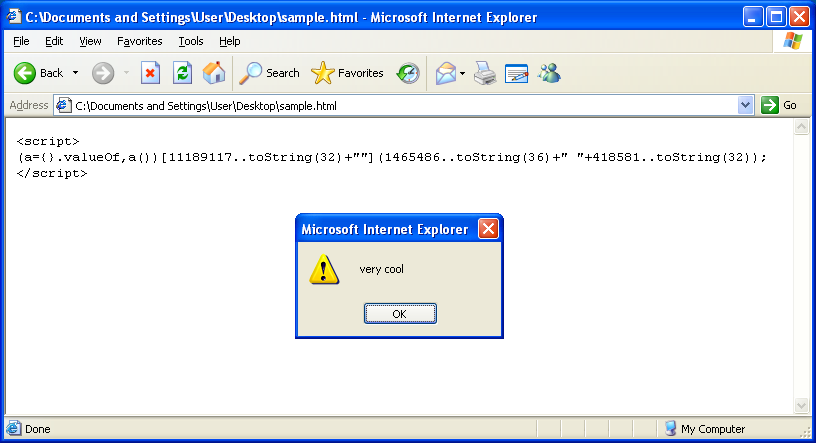
Task: Expand the Mail button dropdown arrow
Action: [462, 73]
